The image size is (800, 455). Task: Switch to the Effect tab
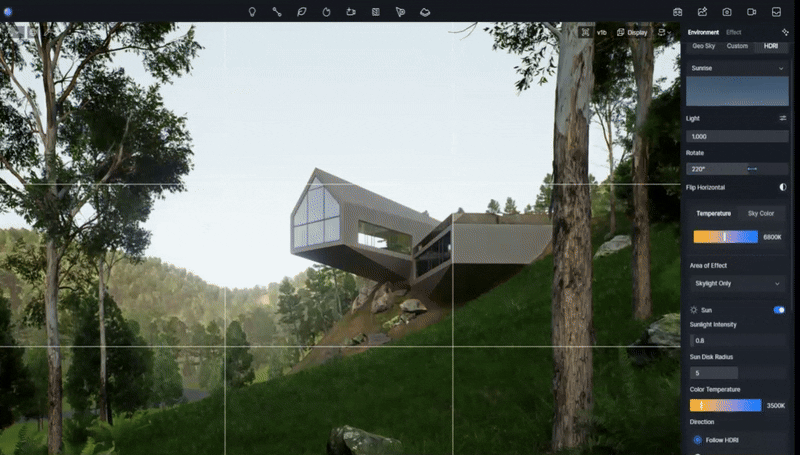[x=733, y=32]
